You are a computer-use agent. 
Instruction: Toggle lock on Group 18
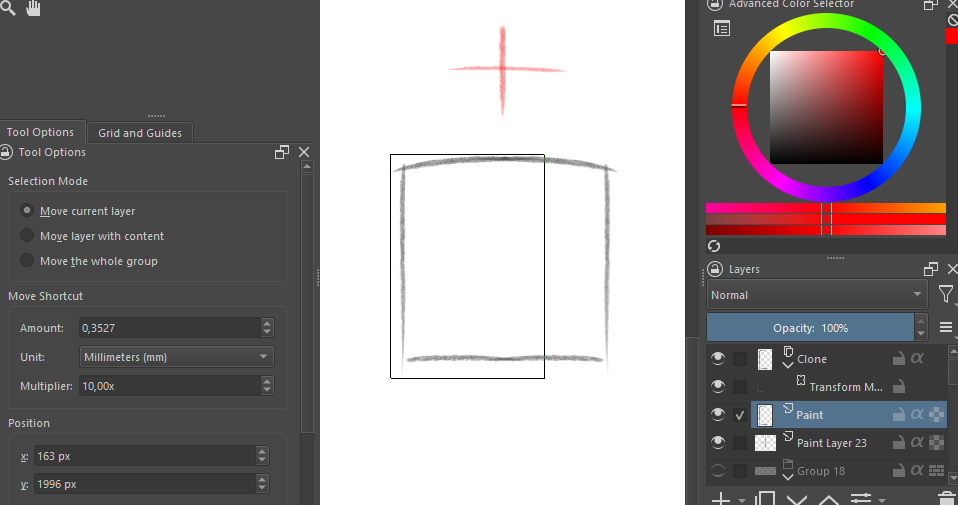899,470
